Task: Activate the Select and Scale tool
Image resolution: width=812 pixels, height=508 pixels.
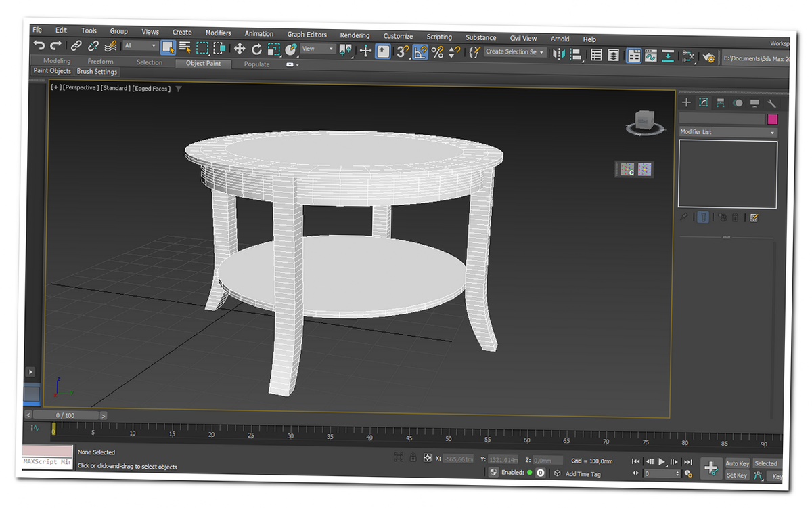Action: (273, 49)
